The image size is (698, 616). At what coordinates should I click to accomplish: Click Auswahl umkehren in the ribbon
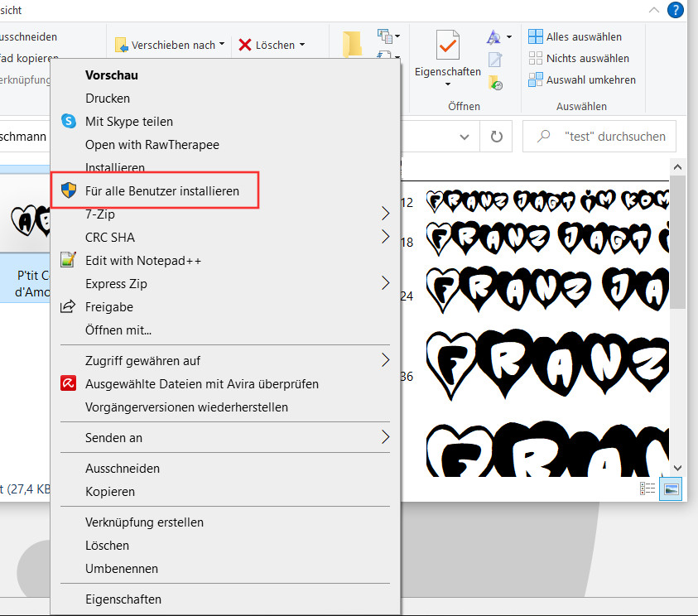(x=590, y=80)
